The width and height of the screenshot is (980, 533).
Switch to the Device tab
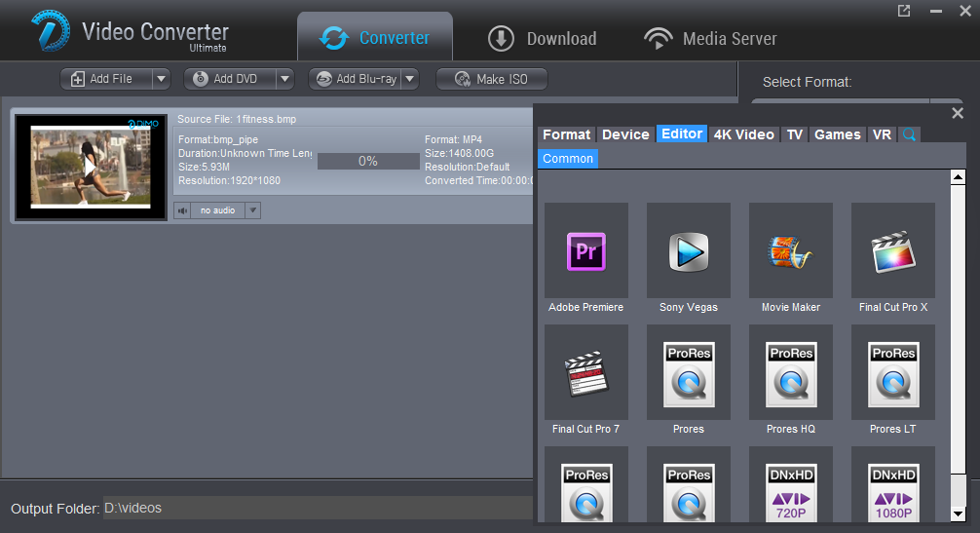625,134
